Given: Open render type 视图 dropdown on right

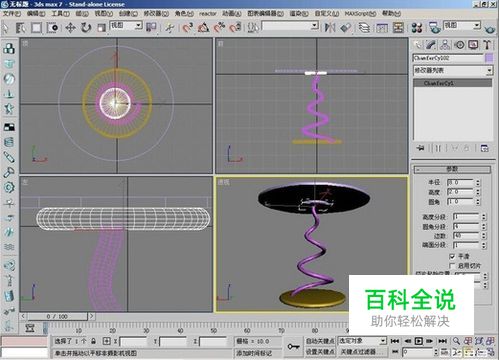Looking at the screenshot, I should 462,25.
